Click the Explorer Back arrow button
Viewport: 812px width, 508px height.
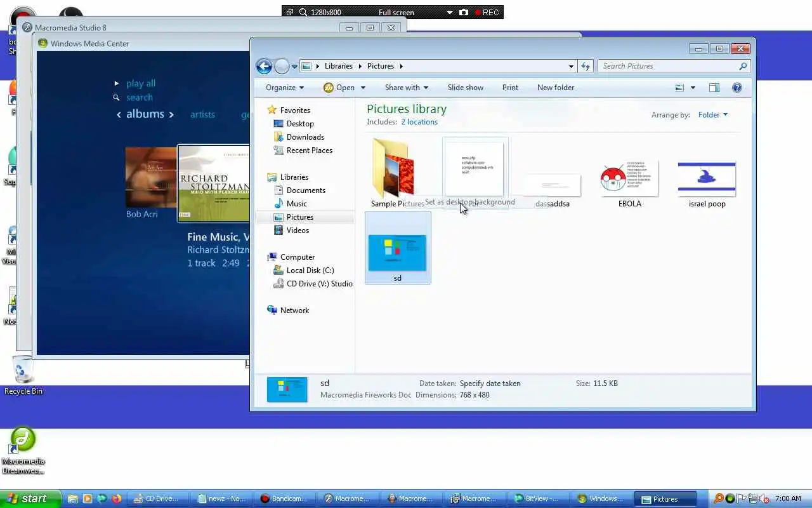tap(264, 66)
